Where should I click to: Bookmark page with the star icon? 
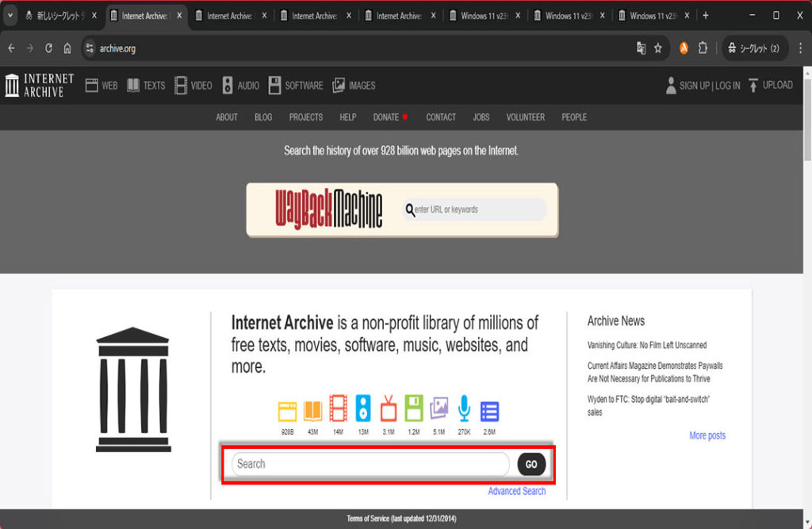[x=658, y=48]
